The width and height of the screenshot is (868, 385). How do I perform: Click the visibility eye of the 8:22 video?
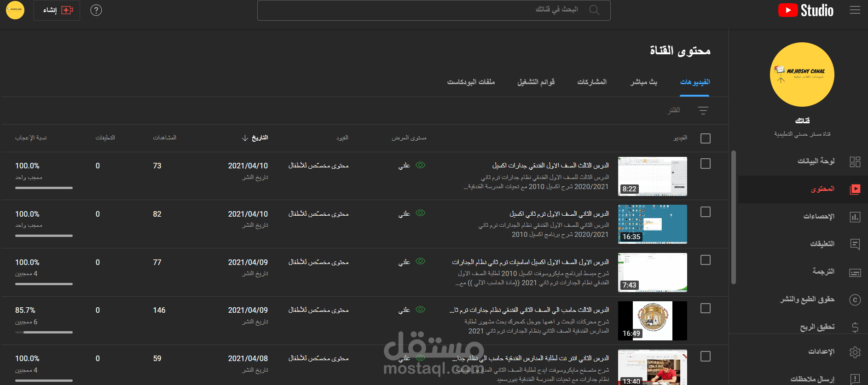420,165
